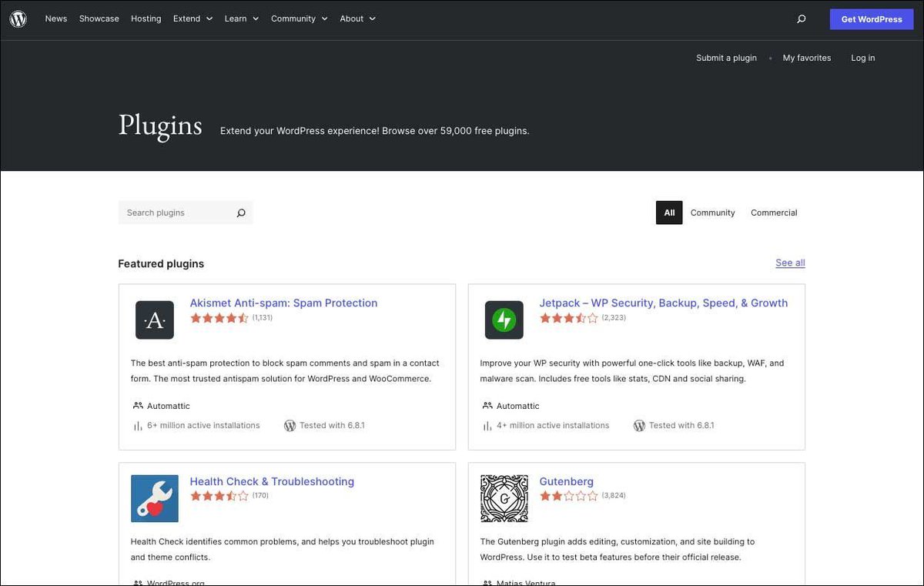
Task: Expand the About menu
Action: pyautogui.click(x=358, y=19)
